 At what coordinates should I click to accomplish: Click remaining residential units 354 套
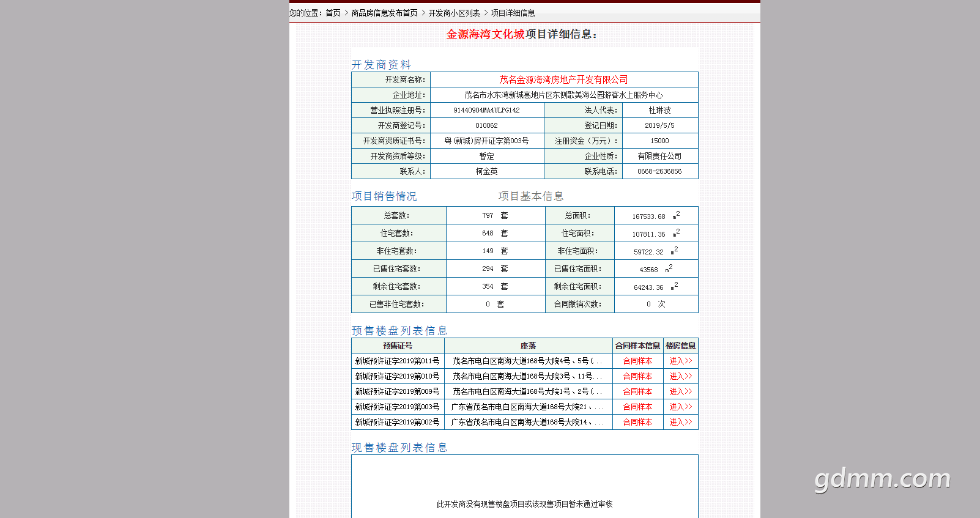coord(495,286)
